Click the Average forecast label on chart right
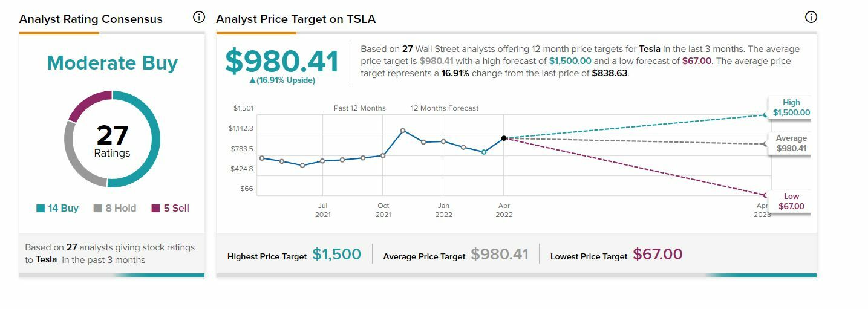The width and height of the screenshot is (868, 309). [x=791, y=143]
